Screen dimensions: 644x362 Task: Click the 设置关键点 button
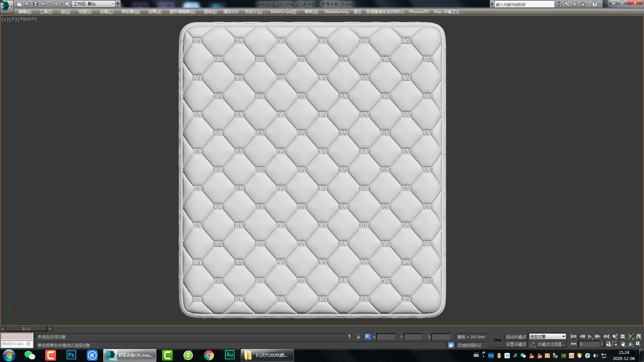(x=516, y=344)
